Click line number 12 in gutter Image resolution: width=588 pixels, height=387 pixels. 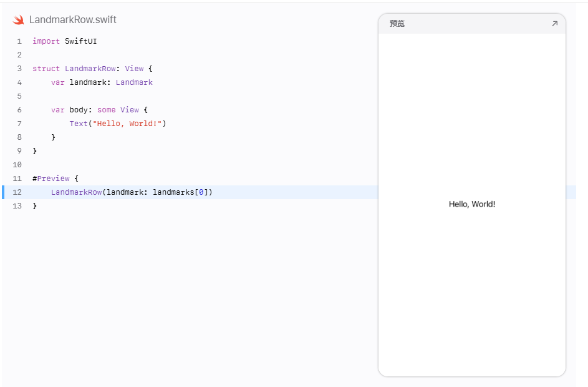point(17,192)
